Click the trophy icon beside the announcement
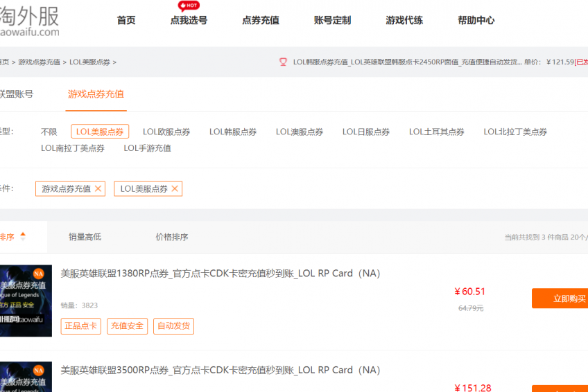The image size is (588, 392). pos(283,62)
